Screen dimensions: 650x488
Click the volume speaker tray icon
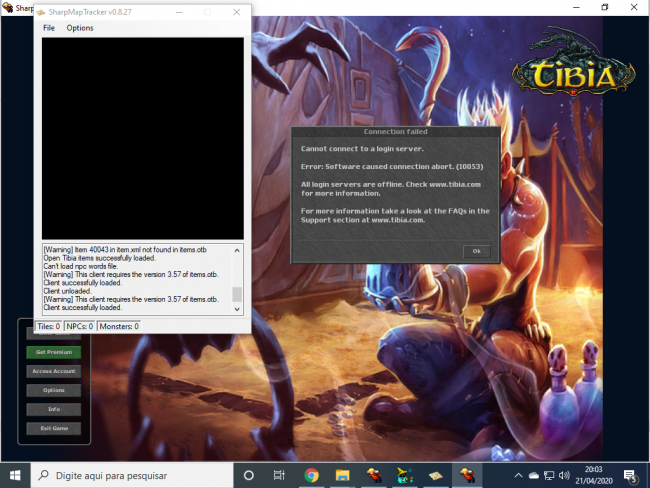coord(564,476)
